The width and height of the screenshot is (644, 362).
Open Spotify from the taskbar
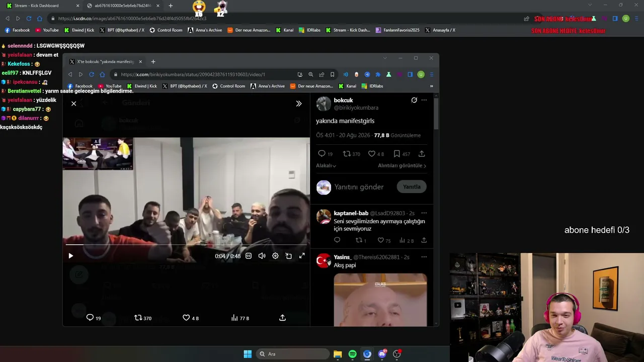353,354
